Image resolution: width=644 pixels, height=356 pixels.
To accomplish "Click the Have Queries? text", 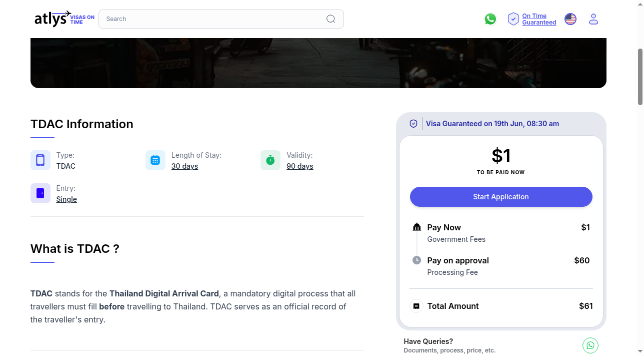I will 428,341.
